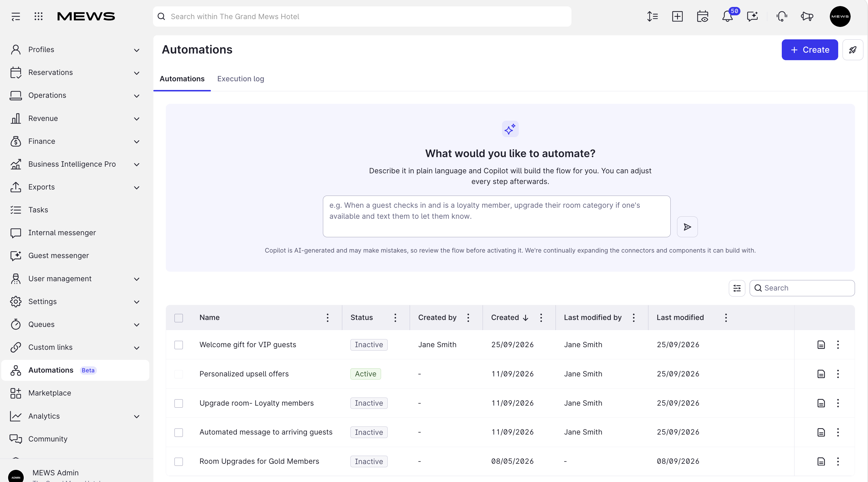
Task: Select the Automations tab
Action: click(182, 79)
